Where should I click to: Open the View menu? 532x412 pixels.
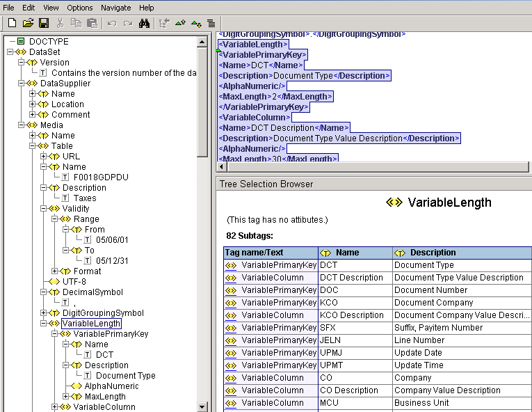tap(51, 8)
